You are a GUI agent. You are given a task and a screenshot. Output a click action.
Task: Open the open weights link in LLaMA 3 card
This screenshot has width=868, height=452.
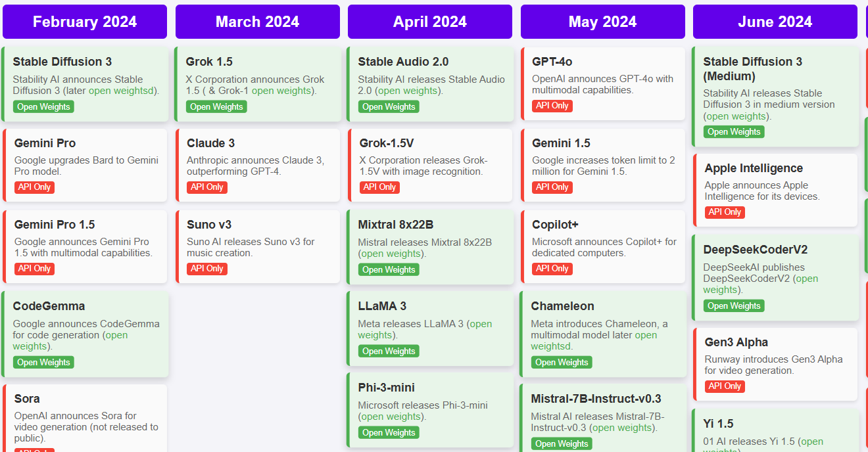pos(425,329)
